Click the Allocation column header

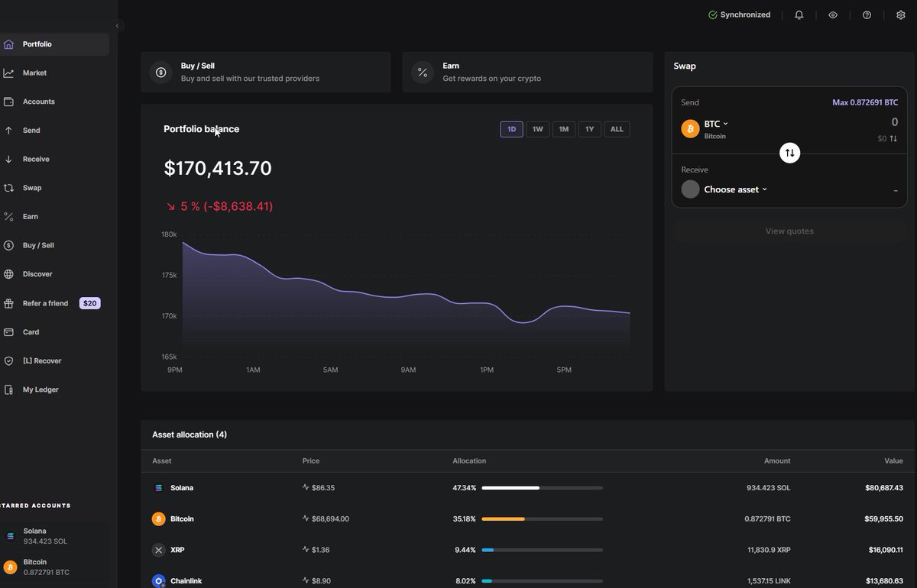coord(469,461)
